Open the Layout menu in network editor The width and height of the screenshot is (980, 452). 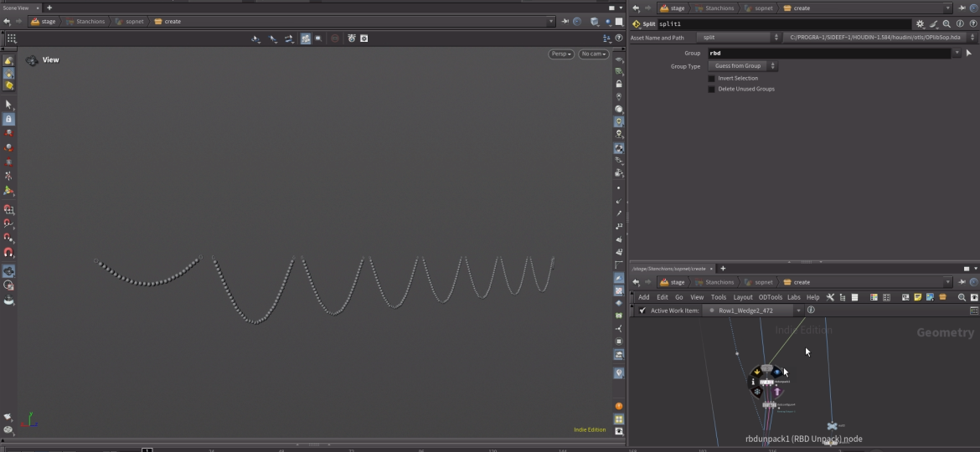tap(743, 297)
